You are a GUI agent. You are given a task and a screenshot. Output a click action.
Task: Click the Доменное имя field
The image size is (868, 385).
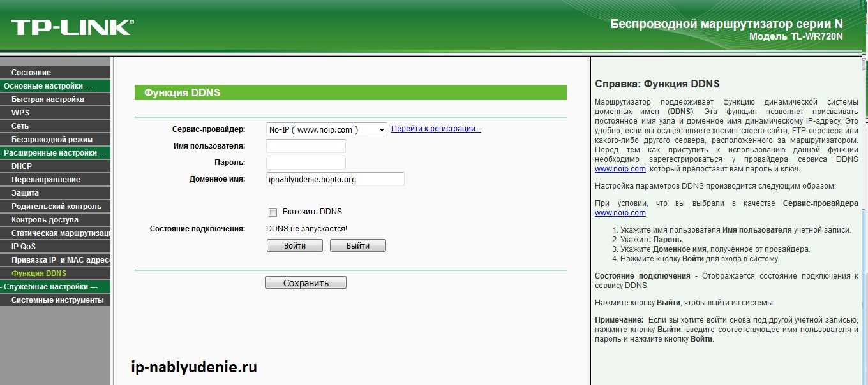[335, 179]
